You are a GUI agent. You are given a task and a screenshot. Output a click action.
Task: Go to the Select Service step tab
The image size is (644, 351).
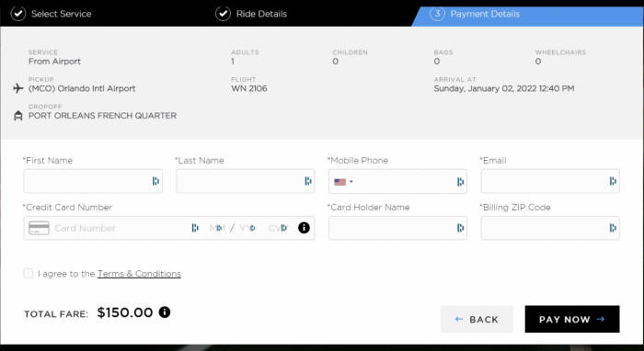(x=52, y=14)
